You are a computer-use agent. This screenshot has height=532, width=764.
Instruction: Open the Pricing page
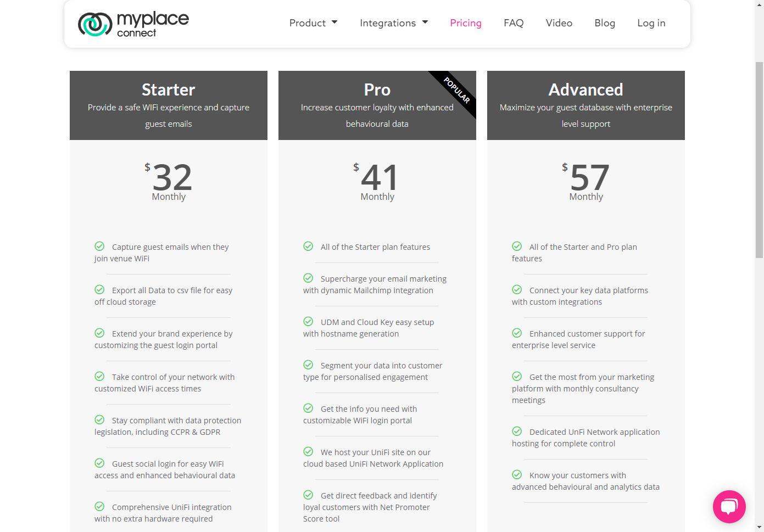click(x=466, y=23)
